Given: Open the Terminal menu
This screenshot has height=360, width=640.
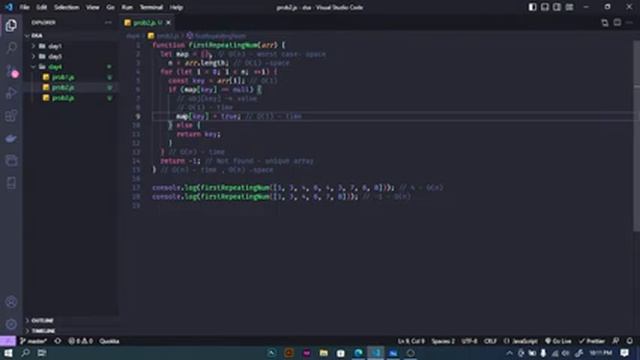Looking at the screenshot, I should (151, 7).
